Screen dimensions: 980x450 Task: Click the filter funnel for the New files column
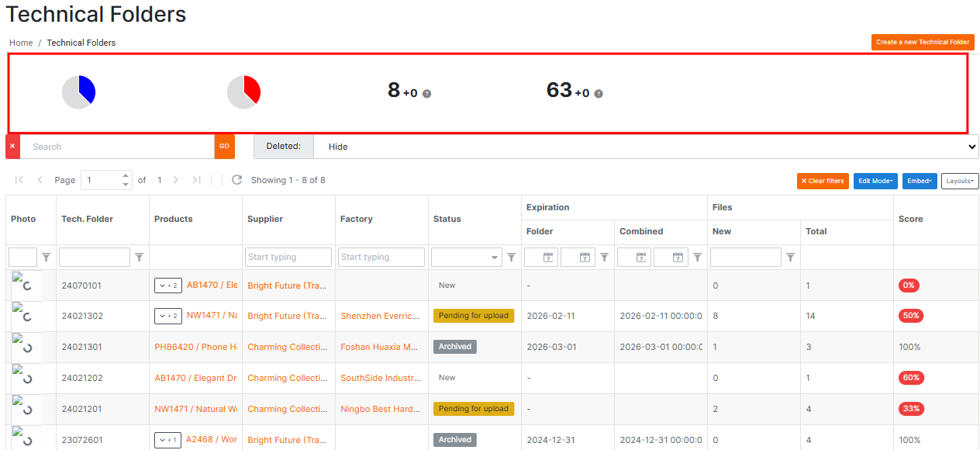(791, 258)
